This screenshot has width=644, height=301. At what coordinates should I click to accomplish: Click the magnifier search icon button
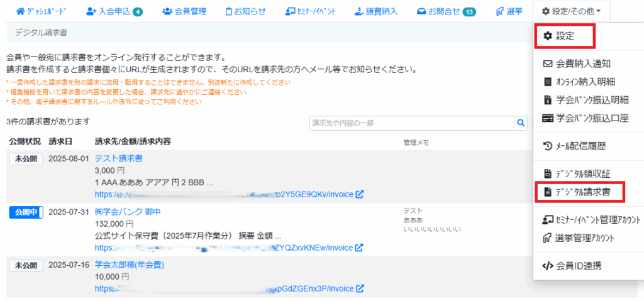coord(521,123)
